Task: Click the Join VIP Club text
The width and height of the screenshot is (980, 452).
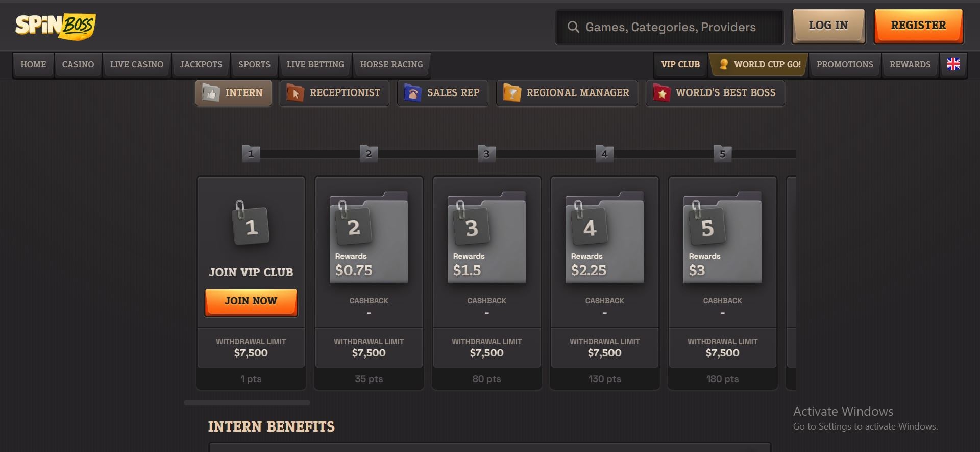Action: [251, 272]
